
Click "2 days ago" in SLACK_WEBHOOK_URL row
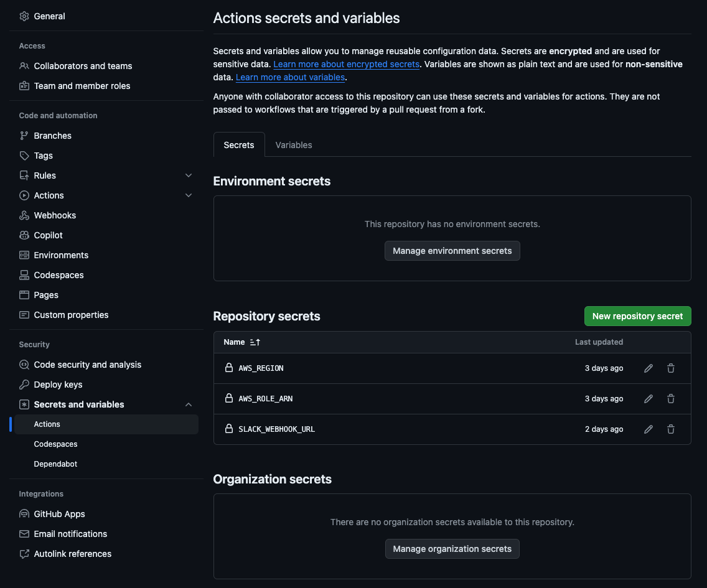pos(604,429)
